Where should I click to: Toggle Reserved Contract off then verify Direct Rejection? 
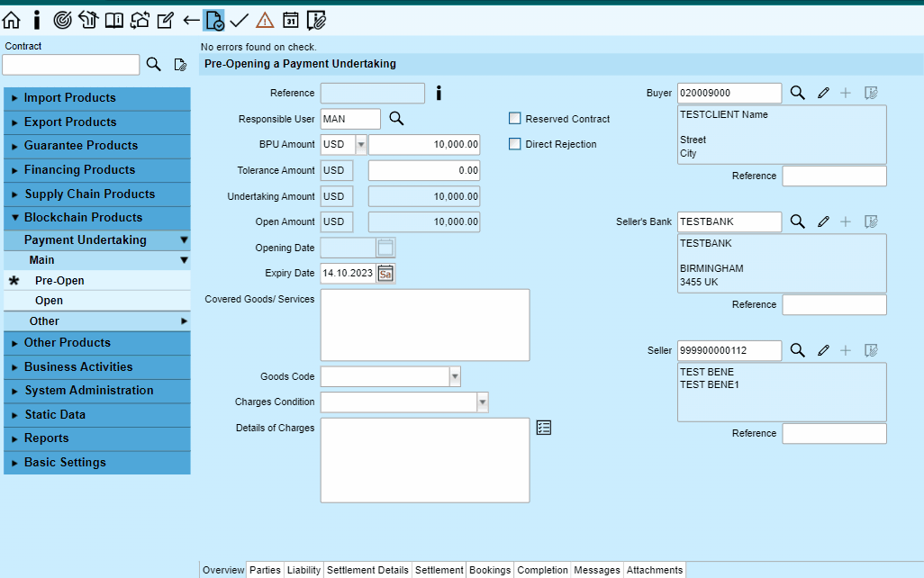pos(514,118)
